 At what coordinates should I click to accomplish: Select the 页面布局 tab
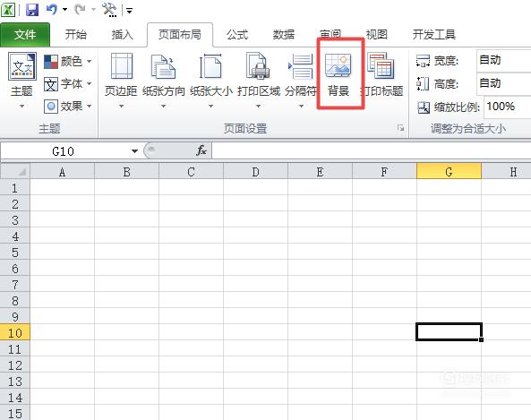(180, 34)
